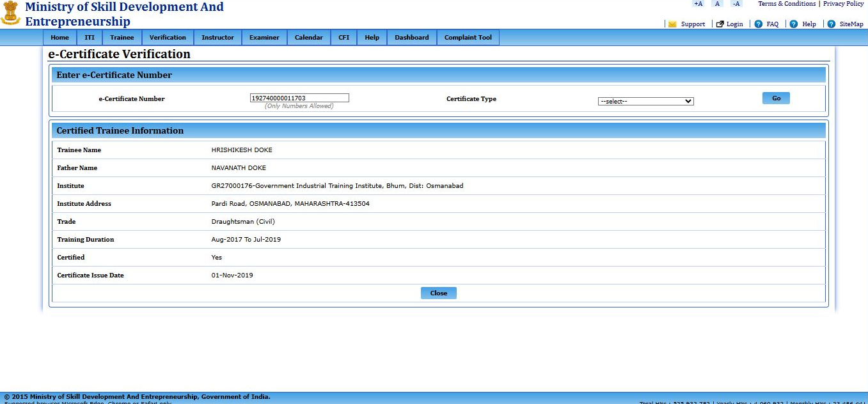Go to the Dashboard menu item
Image resolution: width=868 pixels, height=404 pixels.
411,38
